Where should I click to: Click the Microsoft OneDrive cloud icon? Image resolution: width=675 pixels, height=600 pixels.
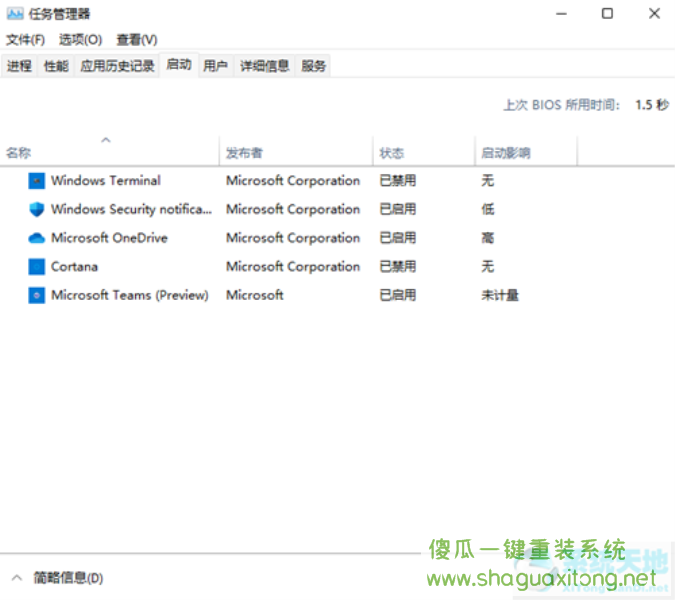coord(37,238)
